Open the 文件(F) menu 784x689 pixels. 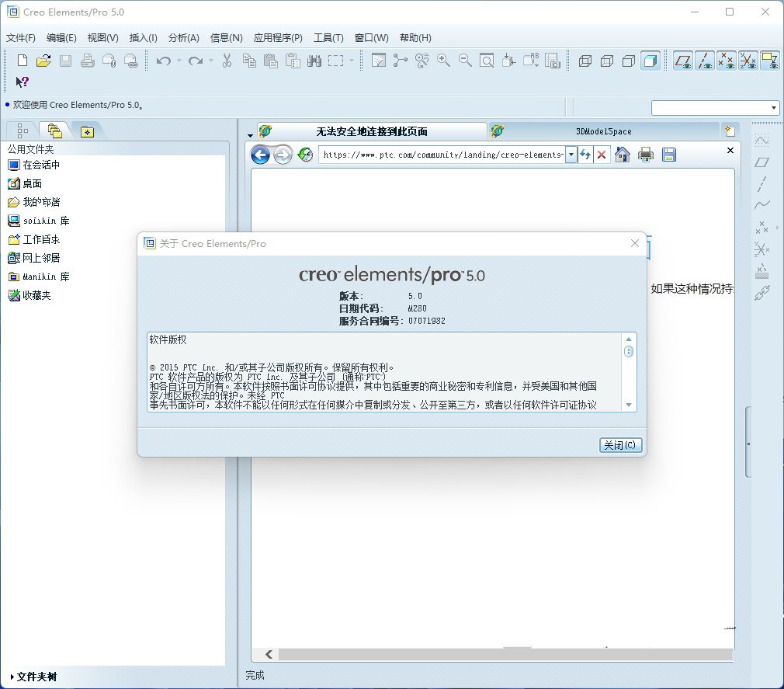[20, 38]
